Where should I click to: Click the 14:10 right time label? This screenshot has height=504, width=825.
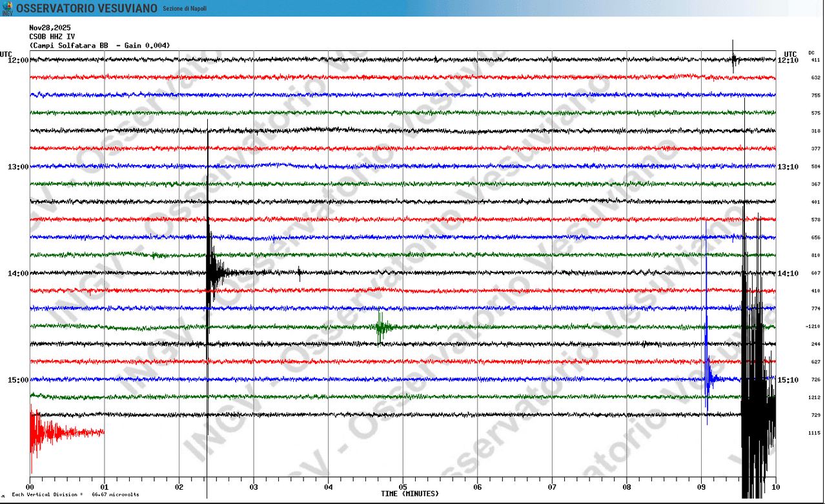[788, 274]
